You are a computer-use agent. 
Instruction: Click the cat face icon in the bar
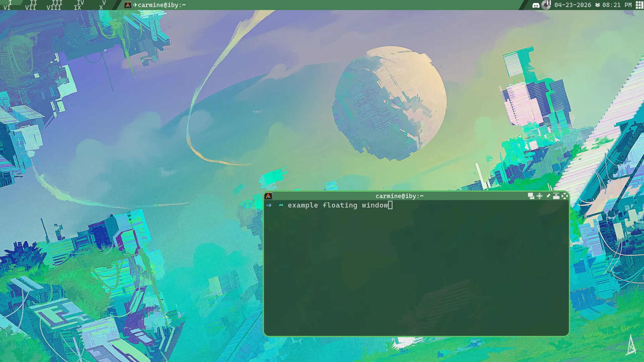click(597, 5)
